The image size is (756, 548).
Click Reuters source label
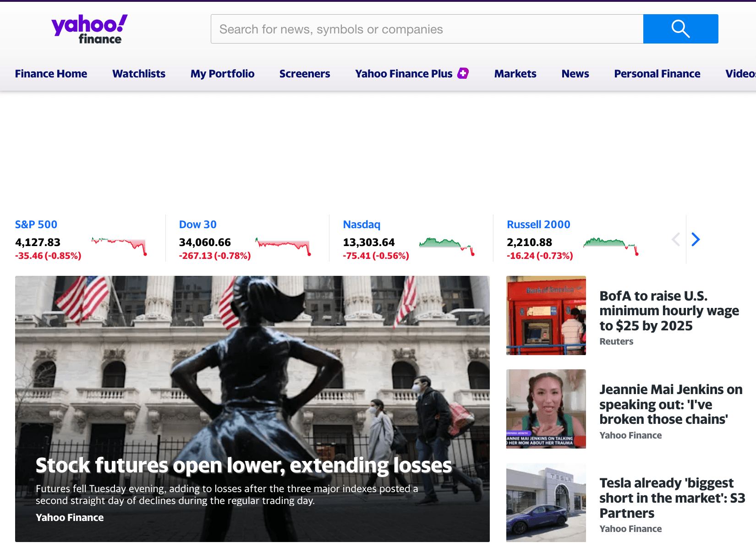point(616,341)
